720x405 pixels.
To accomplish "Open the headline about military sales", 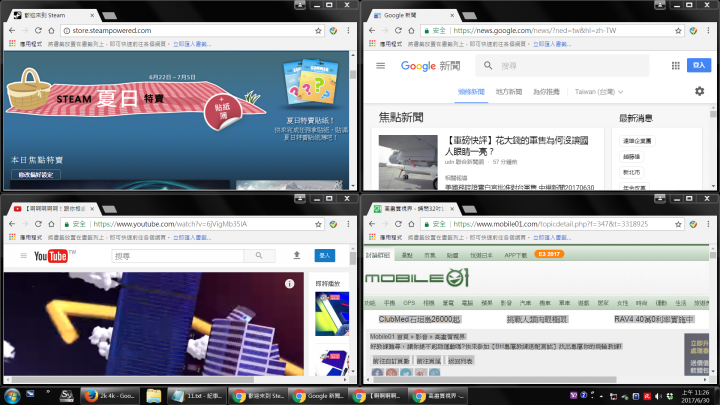I will [517, 146].
